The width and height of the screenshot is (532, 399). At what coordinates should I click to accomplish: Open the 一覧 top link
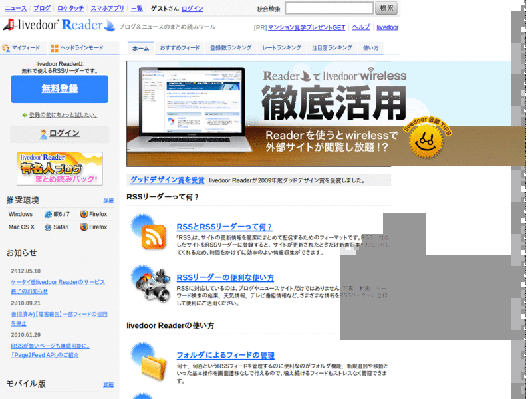137,9
